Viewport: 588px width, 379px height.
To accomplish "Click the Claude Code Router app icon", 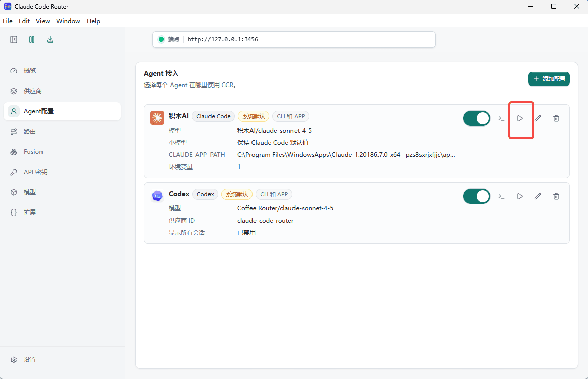I will (x=8, y=7).
